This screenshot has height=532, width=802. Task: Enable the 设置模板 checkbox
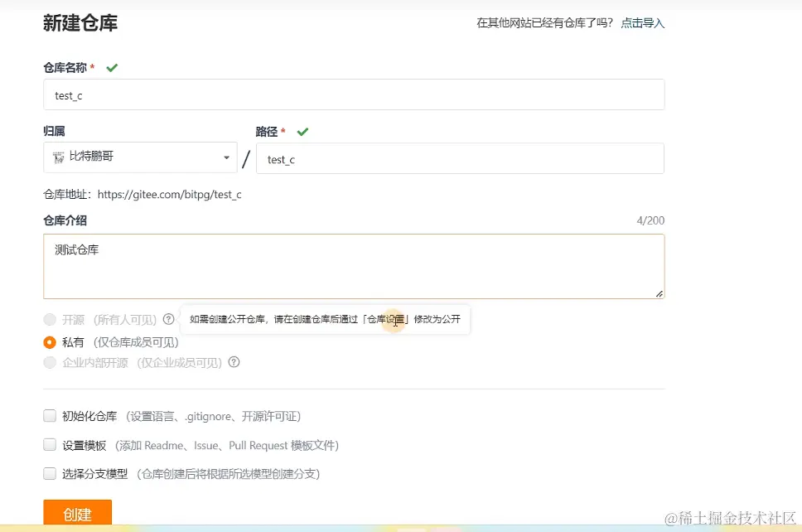[50, 445]
